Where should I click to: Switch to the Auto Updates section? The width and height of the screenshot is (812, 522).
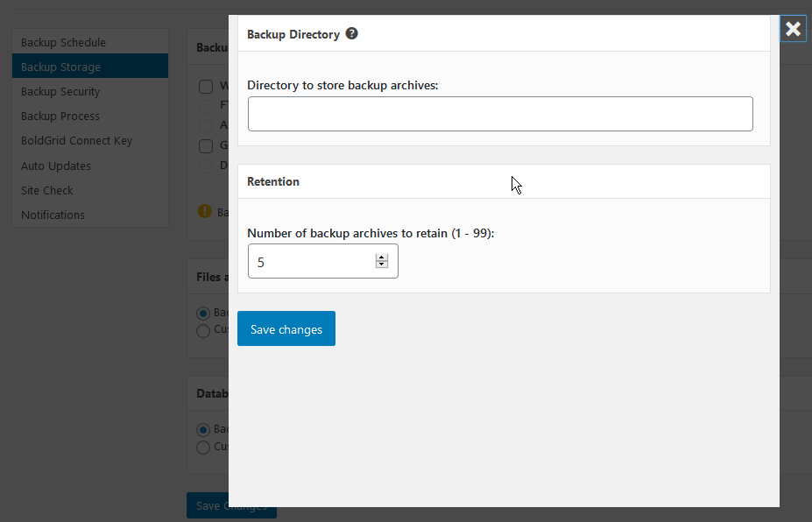pos(56,166)
